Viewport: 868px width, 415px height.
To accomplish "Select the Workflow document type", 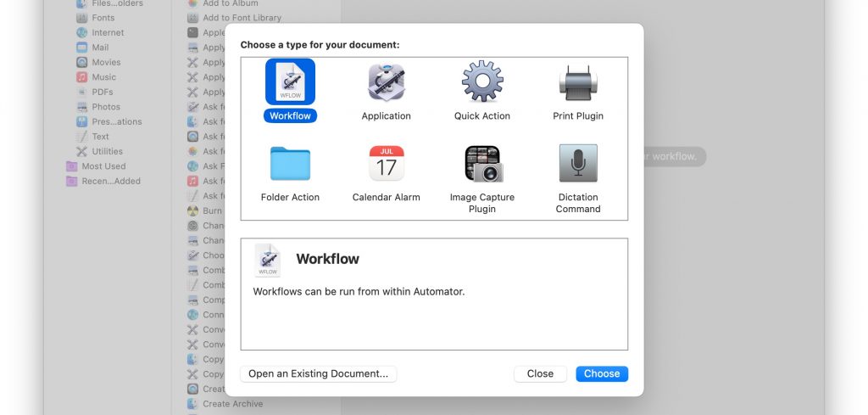I will [290, 90].
